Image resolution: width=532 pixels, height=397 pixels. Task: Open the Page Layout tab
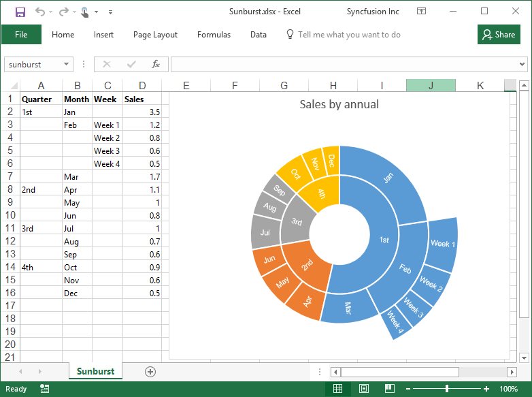(x=155, y=35)
